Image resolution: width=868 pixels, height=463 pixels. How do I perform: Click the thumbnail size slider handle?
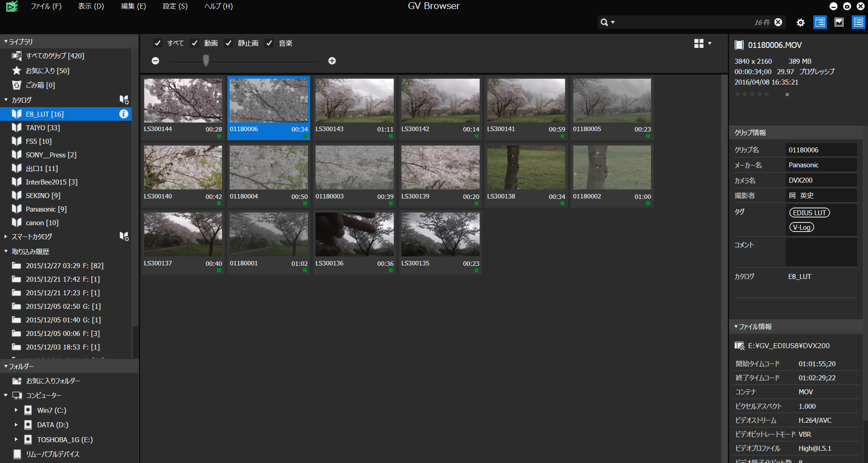click(206, 61)
